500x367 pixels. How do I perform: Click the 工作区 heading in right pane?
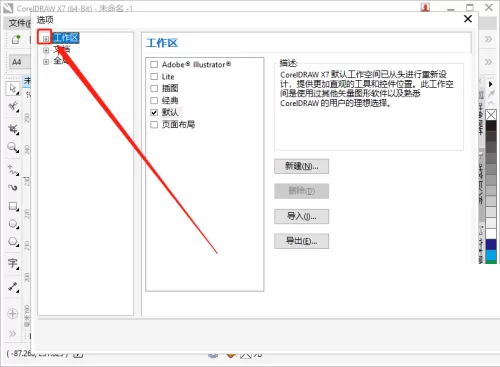[x=162, y=43]
